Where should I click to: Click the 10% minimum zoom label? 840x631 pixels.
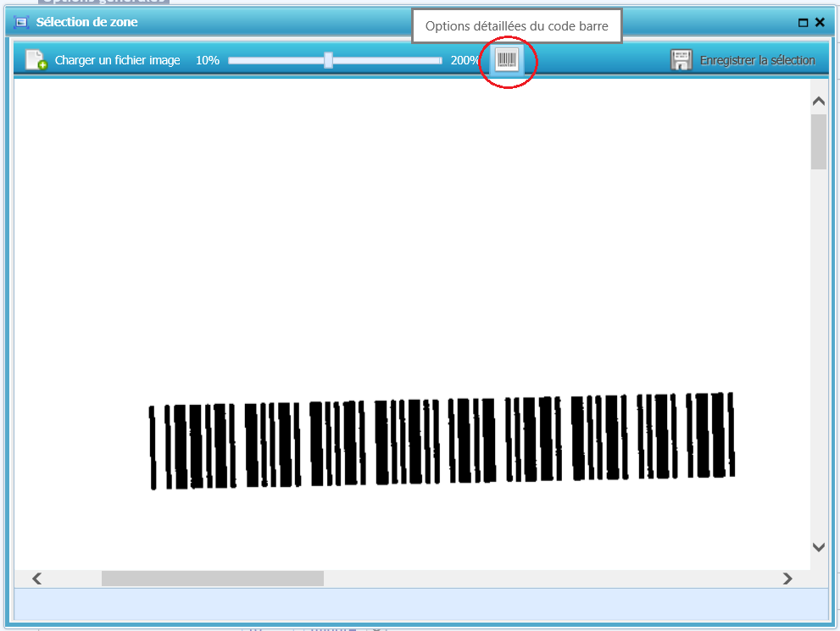208,60
